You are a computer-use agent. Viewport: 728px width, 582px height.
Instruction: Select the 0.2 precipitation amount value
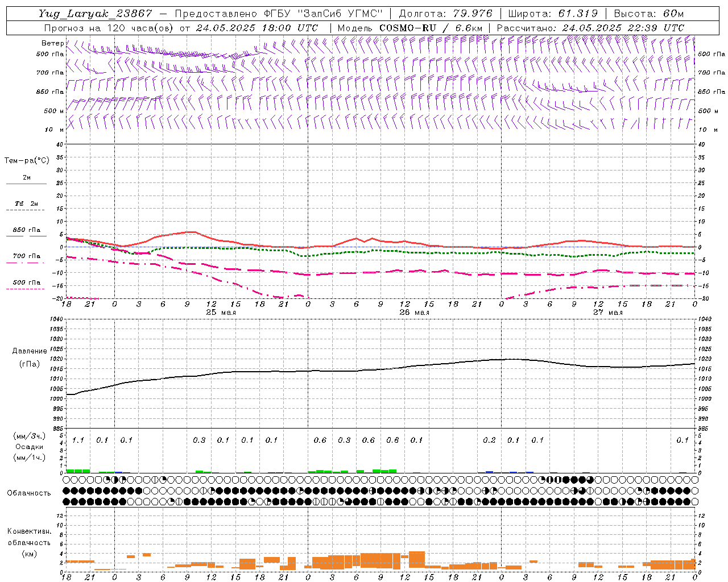pos(489,440)
